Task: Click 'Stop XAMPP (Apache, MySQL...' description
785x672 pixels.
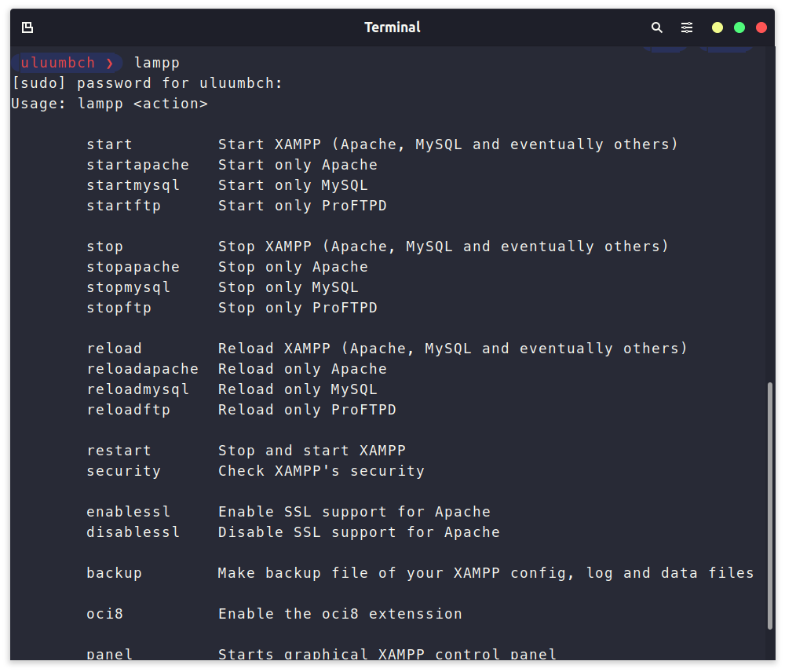Action: point(444,247)
